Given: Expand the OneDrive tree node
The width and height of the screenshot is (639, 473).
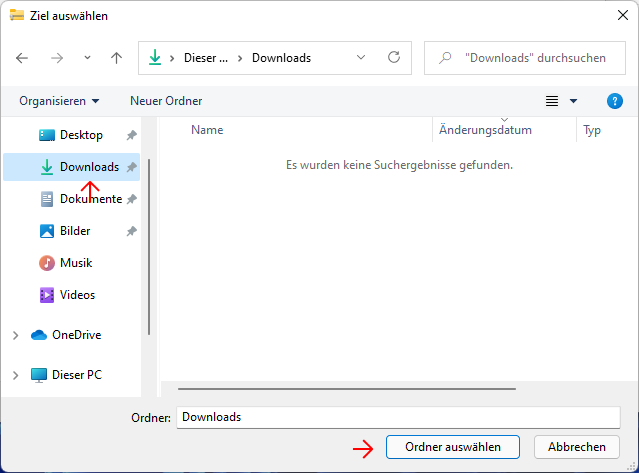Looking at the screenshot, I should (x=15, y=335).
